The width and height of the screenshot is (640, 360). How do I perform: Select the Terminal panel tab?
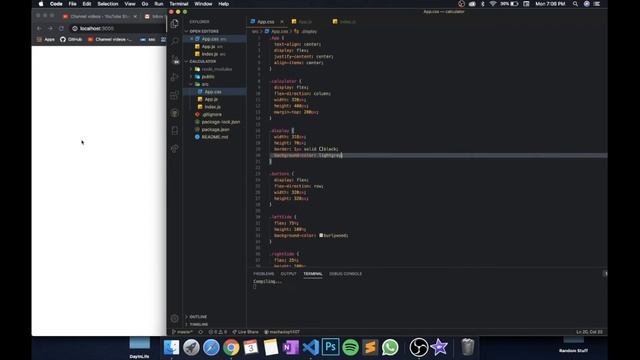pos(313,274)
